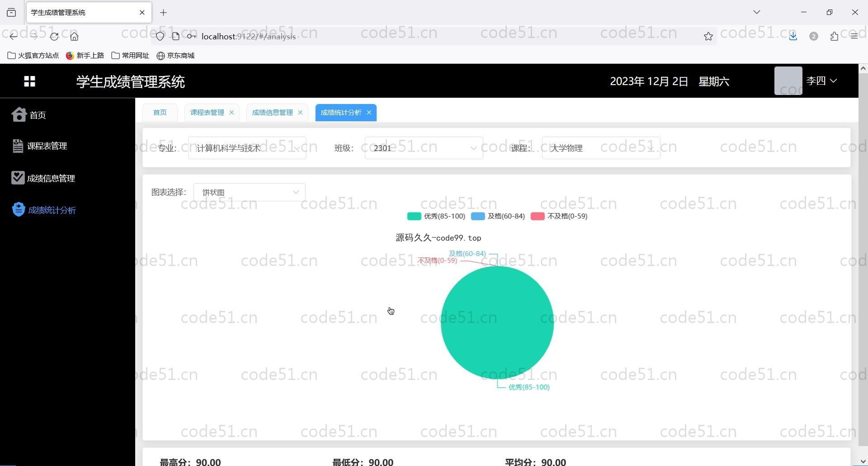
Task: Expand the 专业 dropdown
Action: click(x=247, y=148)
